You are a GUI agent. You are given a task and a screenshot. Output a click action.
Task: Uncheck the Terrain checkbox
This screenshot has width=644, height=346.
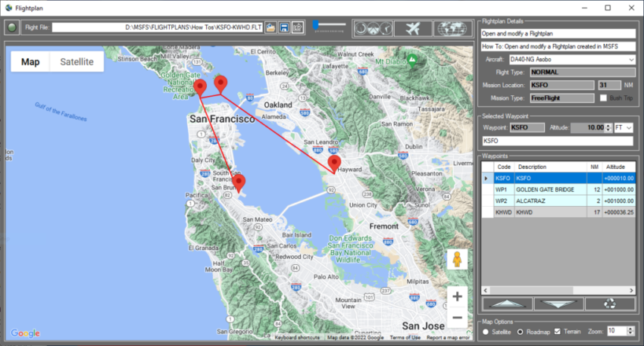(558, 332)
